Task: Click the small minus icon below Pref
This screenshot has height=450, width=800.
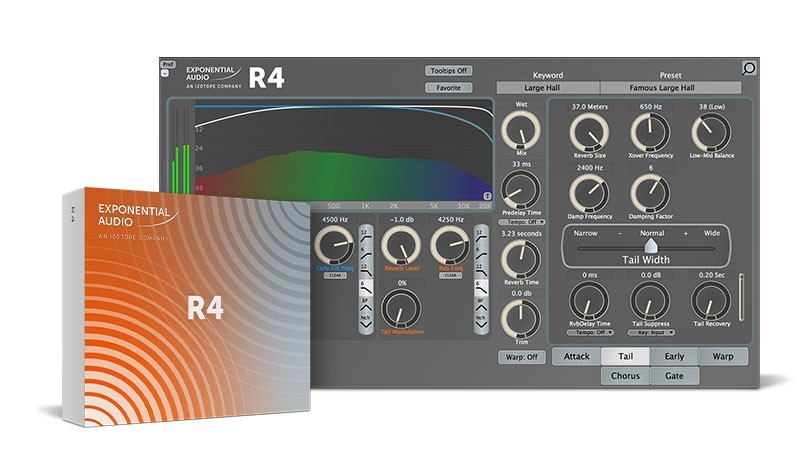Action: pos(165,73)
